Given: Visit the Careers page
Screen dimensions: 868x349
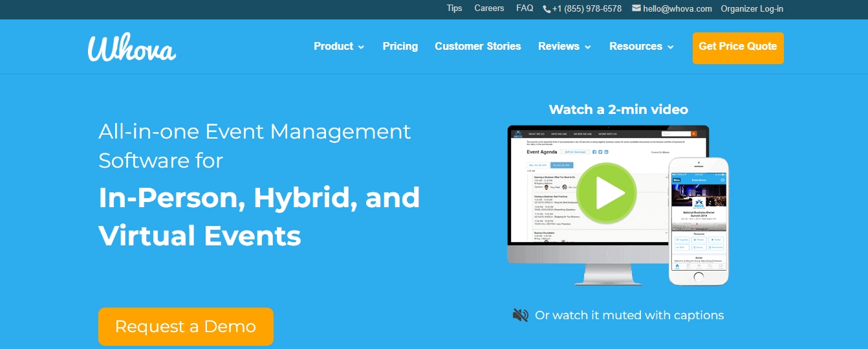Looking at the screenshot, I should click(489, 8).
